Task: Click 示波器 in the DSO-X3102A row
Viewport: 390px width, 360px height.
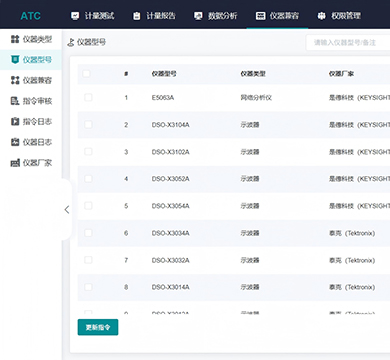Action: [x=250, y=152]
